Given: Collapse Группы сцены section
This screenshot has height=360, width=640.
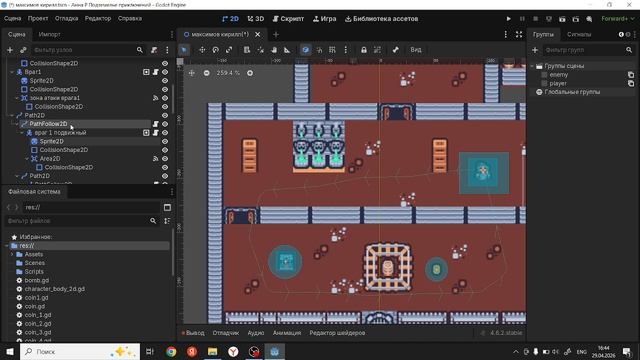Looking at the screenshot, I should [x=532, y=66].
